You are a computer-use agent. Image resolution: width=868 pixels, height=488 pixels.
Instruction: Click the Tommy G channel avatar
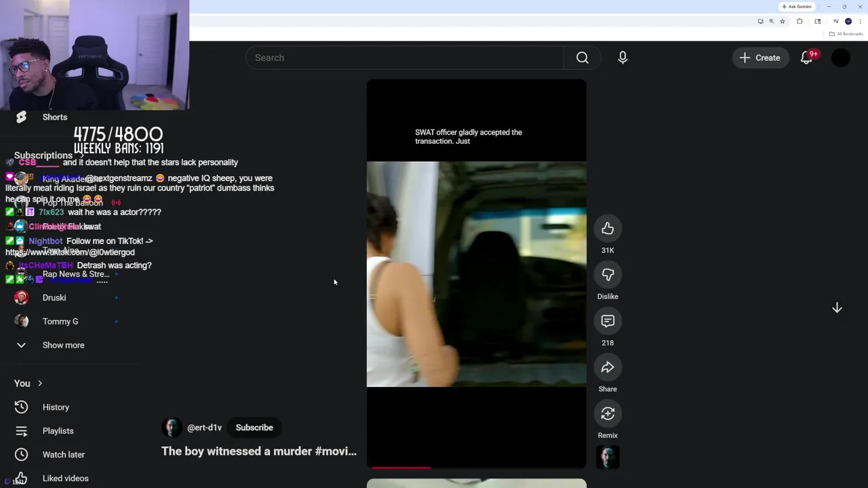click(21, 321)
